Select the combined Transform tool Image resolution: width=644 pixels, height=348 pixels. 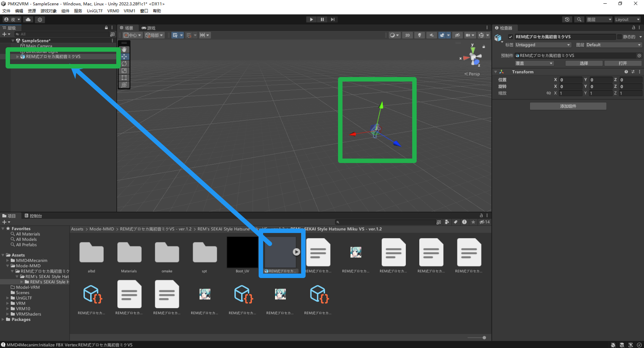(124, 85)
